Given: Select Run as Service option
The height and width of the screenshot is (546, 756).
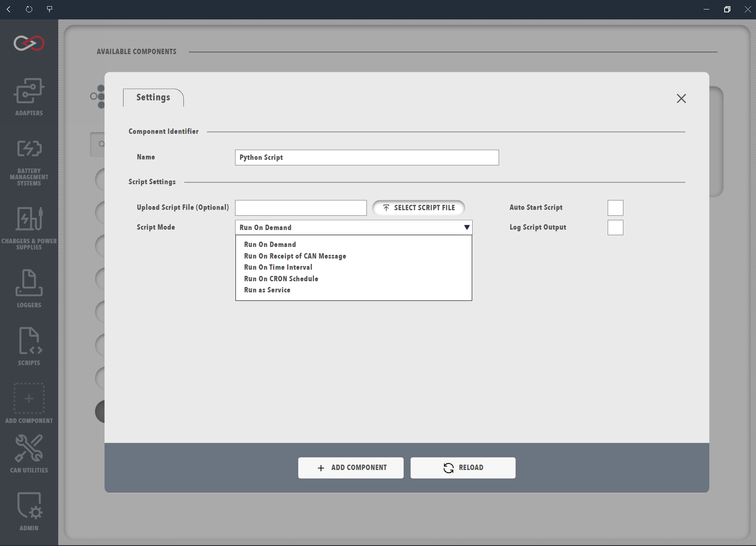Looking at the screenshot, I should coord(267,290).
